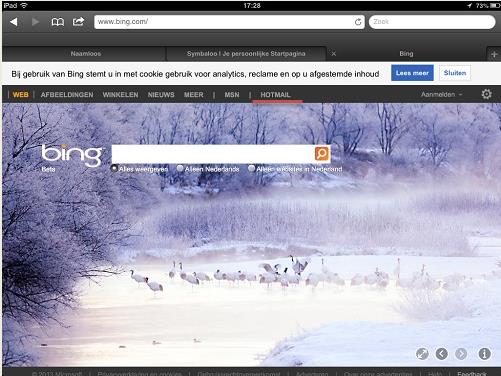The width and height of the screenshot is (501, 376).
Task: Focus the Bing search text box
Action: point(213,154)
